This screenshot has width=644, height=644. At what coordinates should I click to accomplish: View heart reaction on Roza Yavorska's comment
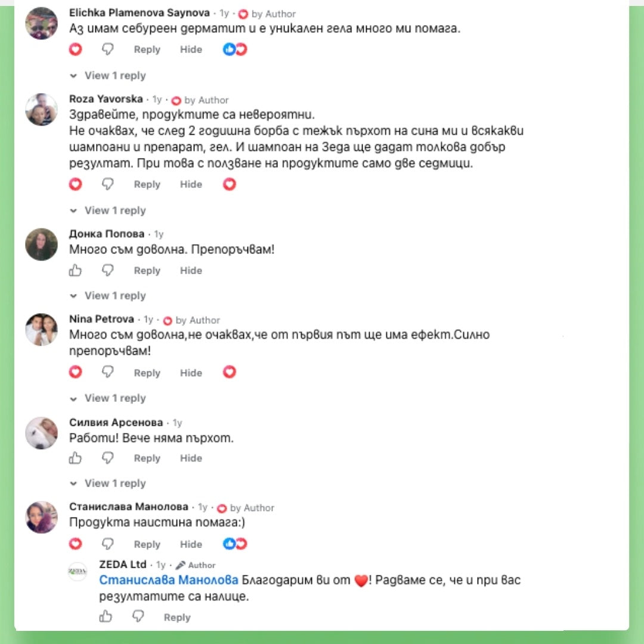230,184
